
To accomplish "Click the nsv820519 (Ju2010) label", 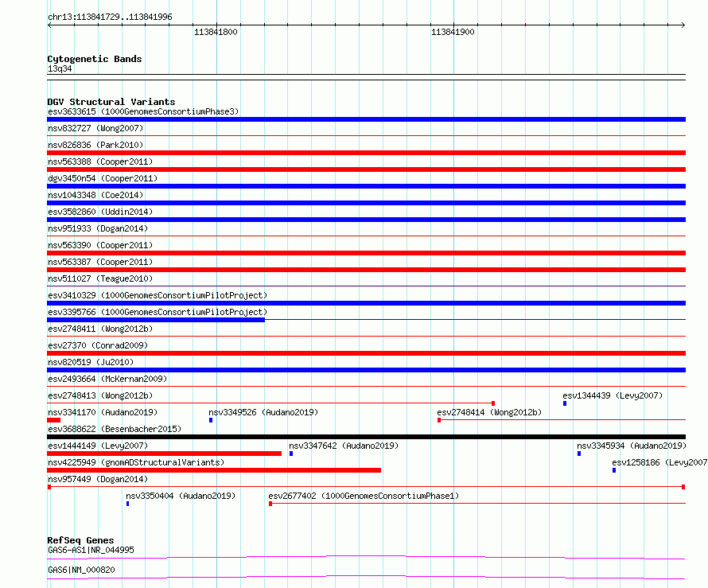I will (x=91, y=362).
